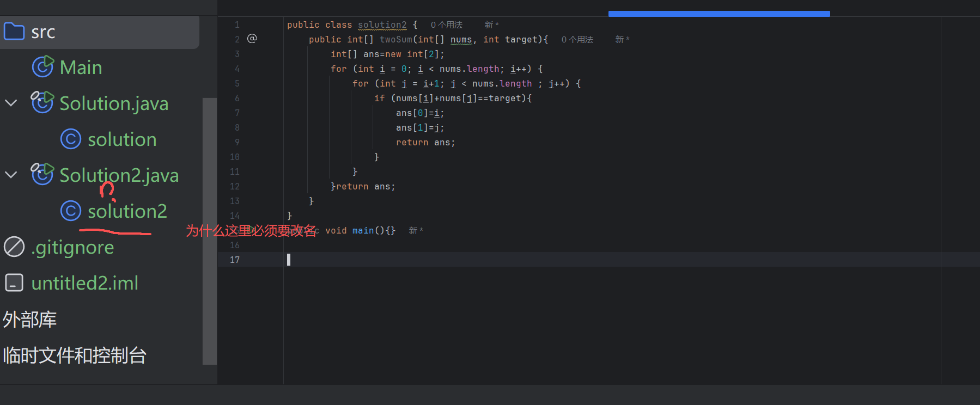The height and width of the screenshot is (405, 980).
Task: Select the solution2 class entry
Action: click(127, 211)
